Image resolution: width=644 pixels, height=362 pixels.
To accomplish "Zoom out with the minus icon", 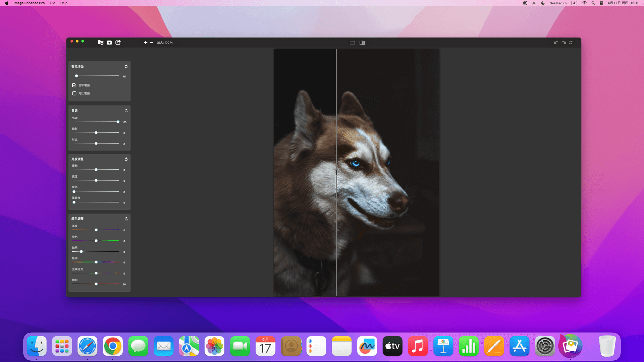I will coord(151,43).
